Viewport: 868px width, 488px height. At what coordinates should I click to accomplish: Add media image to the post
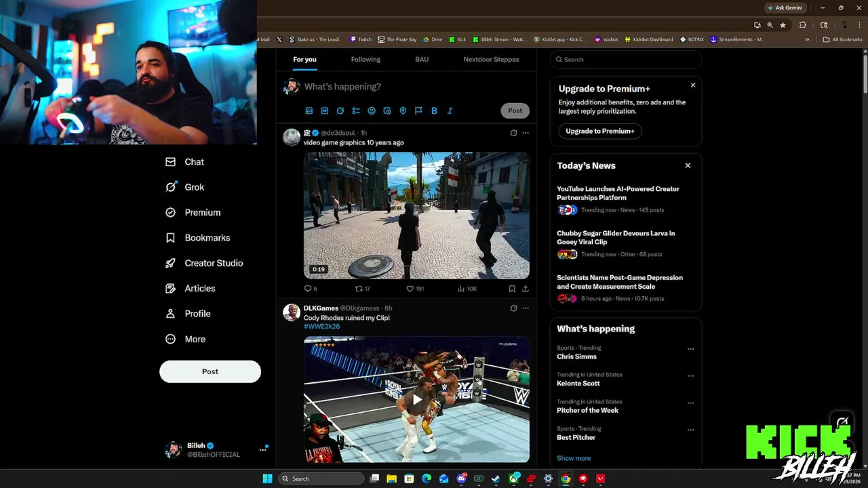click(x=309, y=110)
